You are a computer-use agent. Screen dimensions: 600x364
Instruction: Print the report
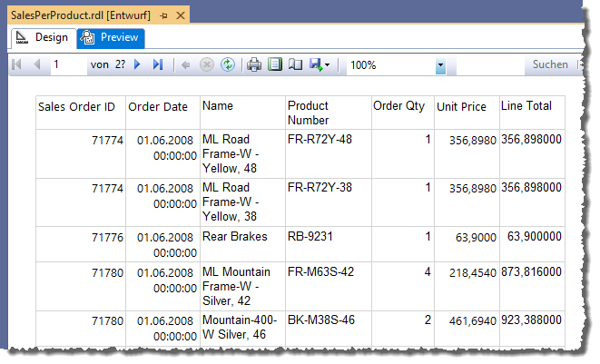tap(255, 65)
